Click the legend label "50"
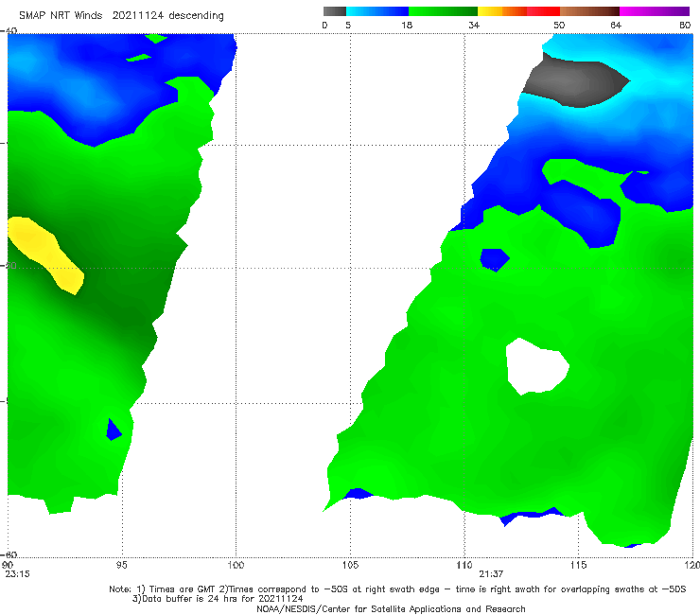Screen dimensions: 700x615 [559, 25]
